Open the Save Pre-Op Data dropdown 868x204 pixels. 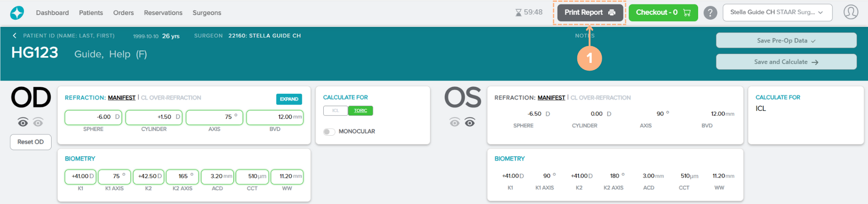(x=786, y=41)
